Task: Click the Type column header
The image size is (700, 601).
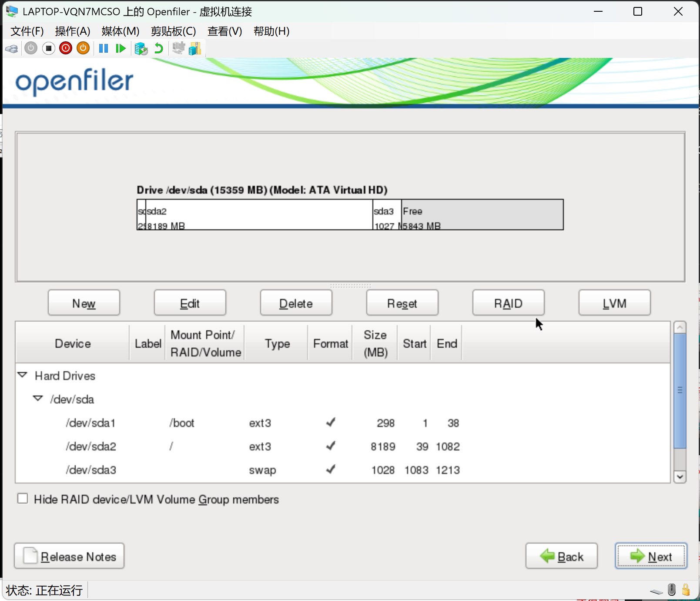Action: (277, 343)
